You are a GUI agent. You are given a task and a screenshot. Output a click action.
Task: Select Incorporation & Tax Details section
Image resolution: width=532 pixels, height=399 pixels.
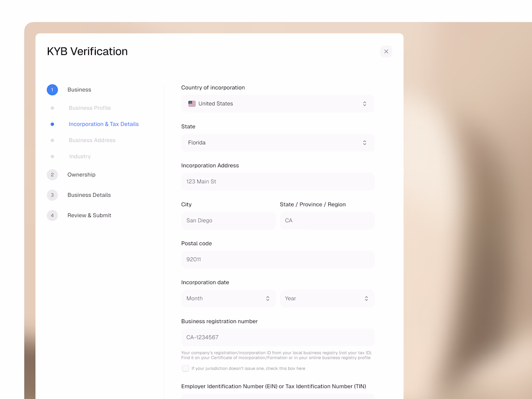point(103,124)
